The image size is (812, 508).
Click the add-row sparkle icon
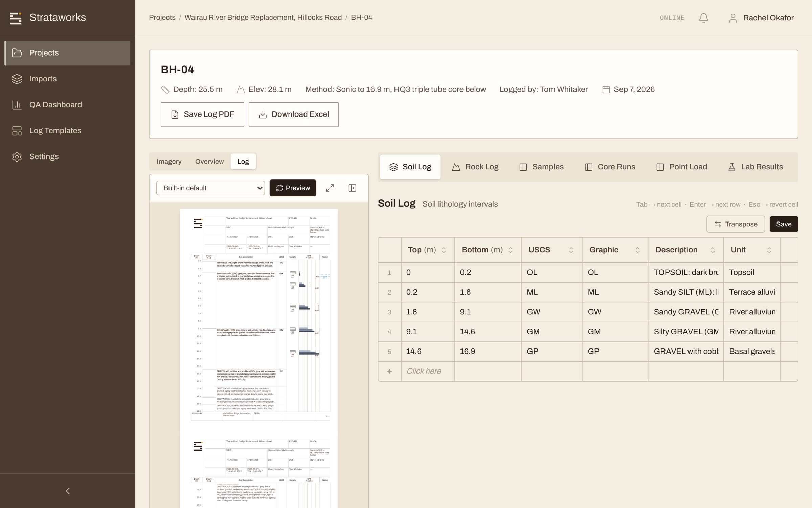[x=389, y=371]
